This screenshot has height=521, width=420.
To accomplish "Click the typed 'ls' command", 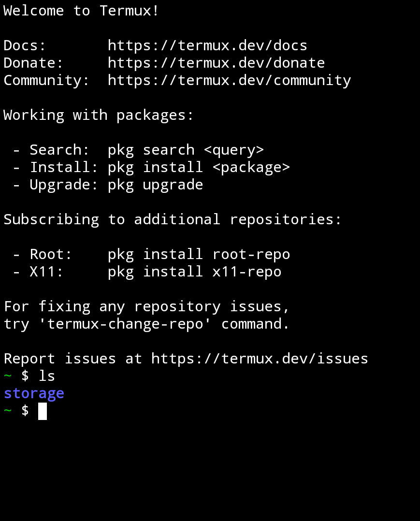I will coord(47,376).
